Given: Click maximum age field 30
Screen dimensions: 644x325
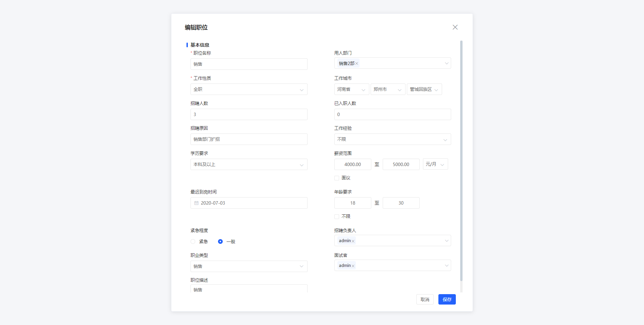Looking at the screenshot, I should click(x=401, y=203).
